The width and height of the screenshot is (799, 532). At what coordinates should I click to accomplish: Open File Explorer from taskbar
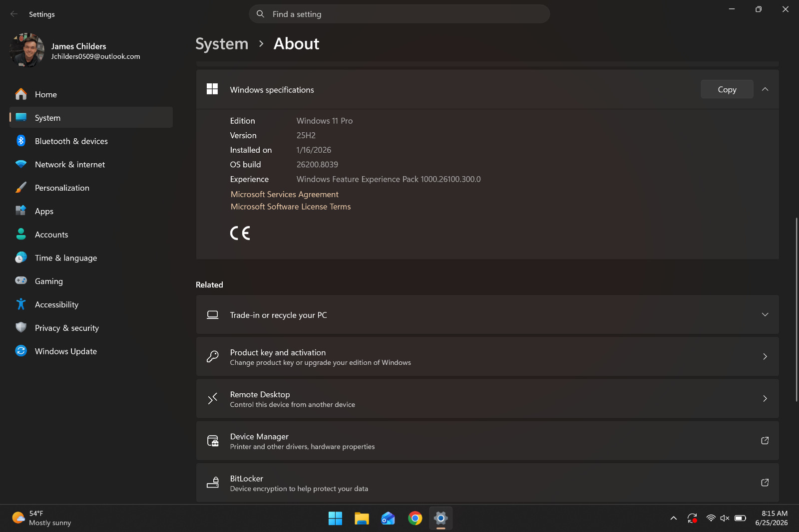point(362,519)
